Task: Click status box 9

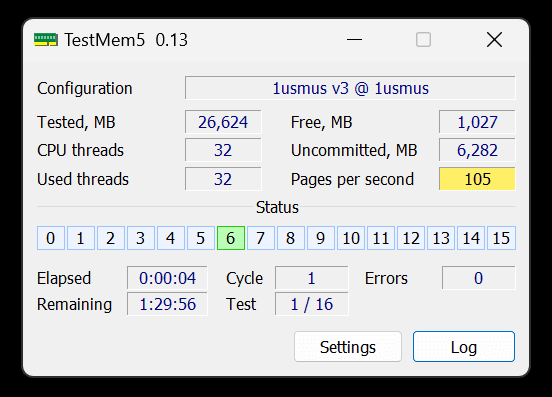Action: tap(321, 238)
